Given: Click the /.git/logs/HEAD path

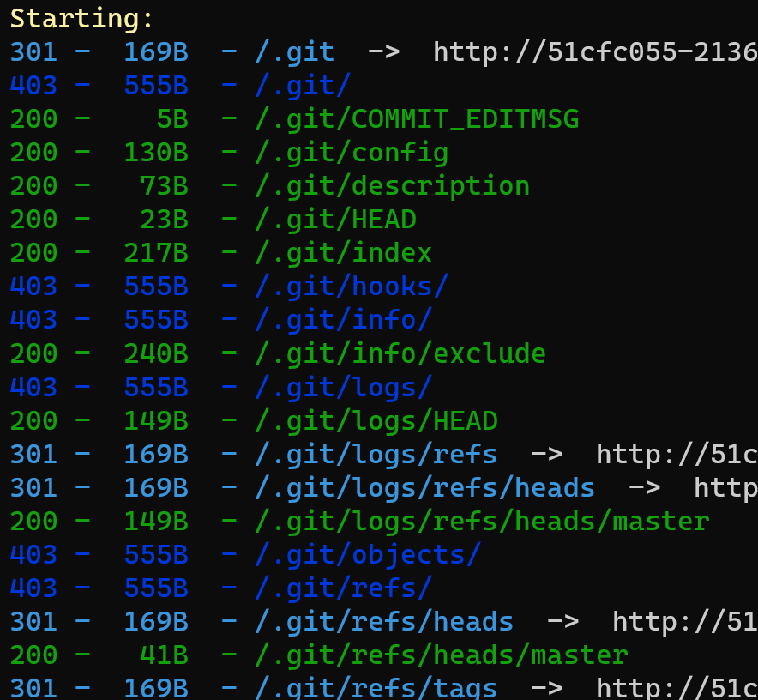Looking at the screenshot, I should [x=376, y=420].
